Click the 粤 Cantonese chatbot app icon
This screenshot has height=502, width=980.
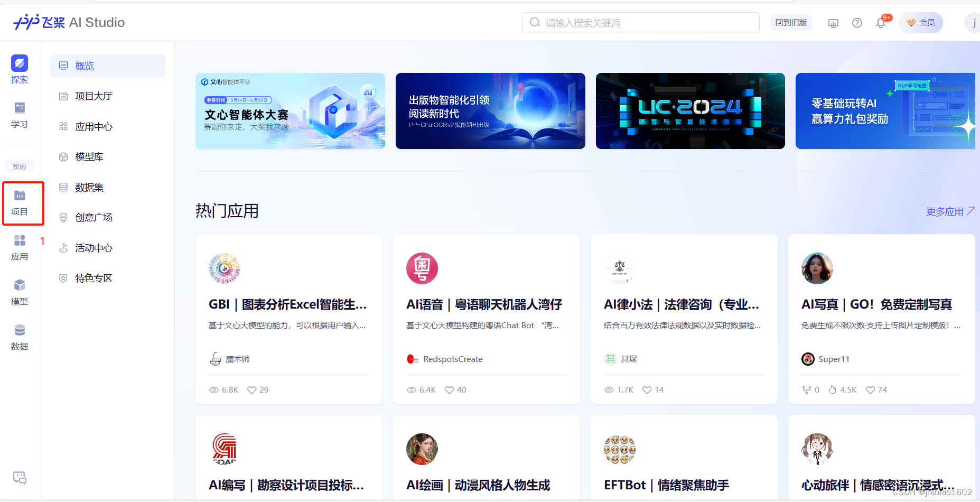[422, 268]
